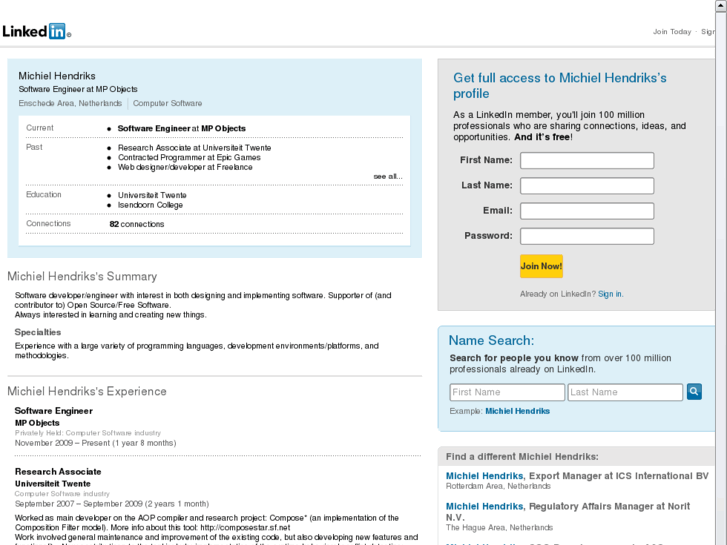Image resolution: width=727 pixels, height=545 pixels.
Task: Open the example Michiel Hendriks link
Action: click(517, 411)
